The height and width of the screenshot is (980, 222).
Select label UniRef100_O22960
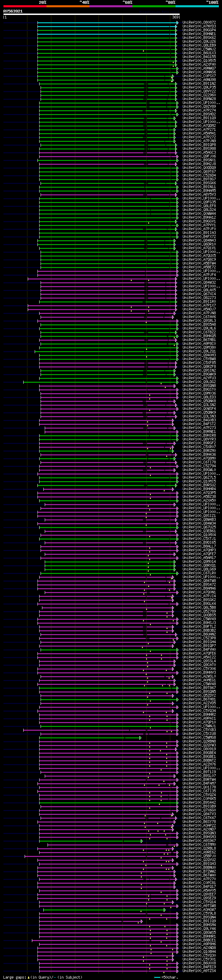(199, 95)
